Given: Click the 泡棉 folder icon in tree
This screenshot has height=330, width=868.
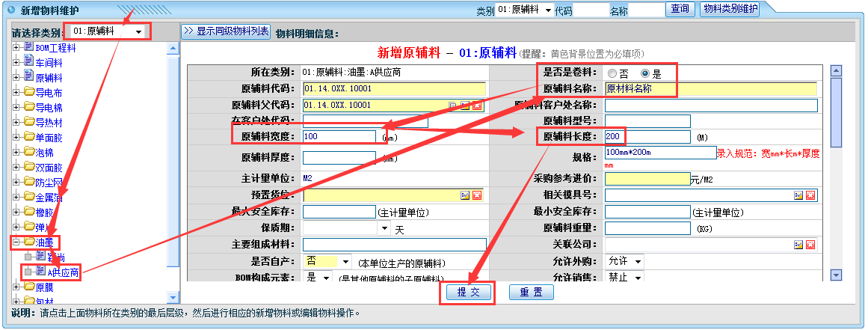Looking at the screenshot, I should pos(29,152).
